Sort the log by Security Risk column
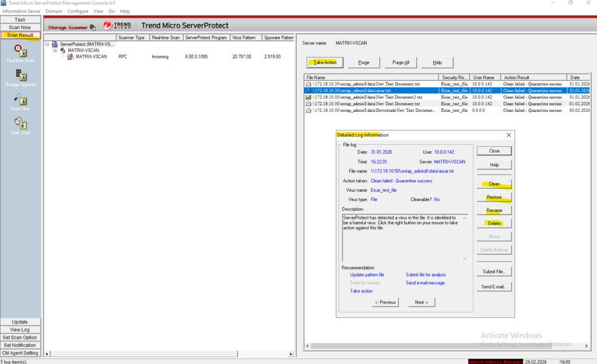Screen dimensions: 597x364 [x=455, y=77]
